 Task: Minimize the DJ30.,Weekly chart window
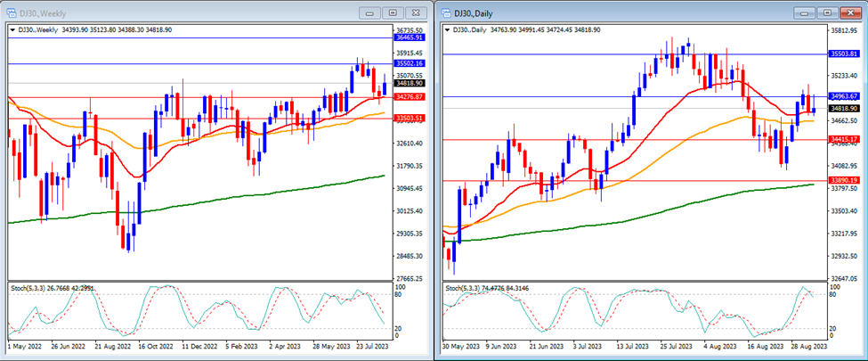point(369,12)
